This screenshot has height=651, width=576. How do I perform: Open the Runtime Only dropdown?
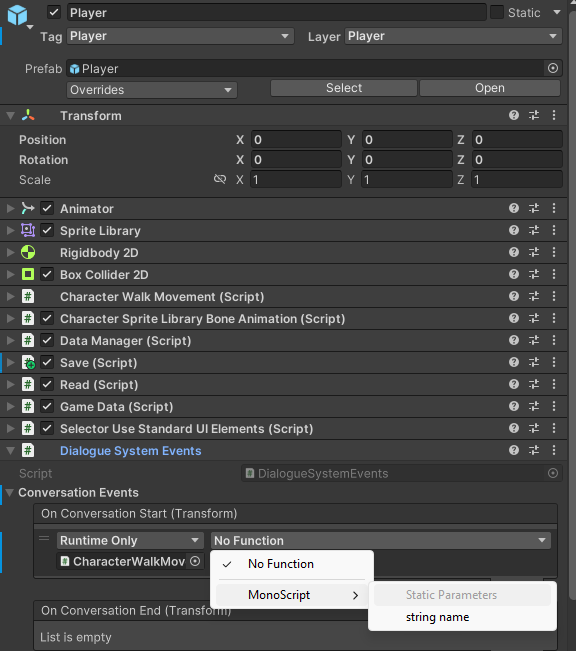pyautogui.click(x=130, y=540)
